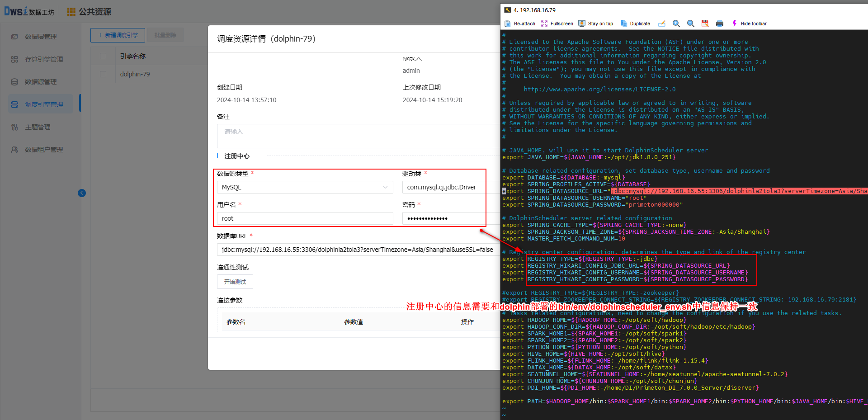The width and height of the screenshot is (868, 420).
Task: Click the 数据库URL input field
Action: tap(357, 250)
